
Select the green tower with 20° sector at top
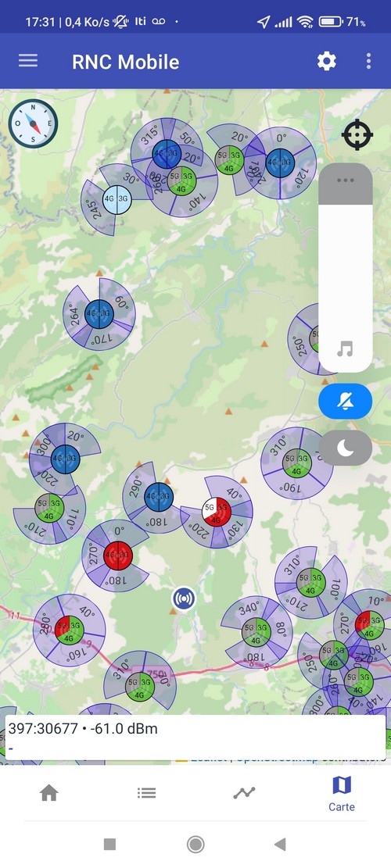pyautogui.click(x=229, y=160)
